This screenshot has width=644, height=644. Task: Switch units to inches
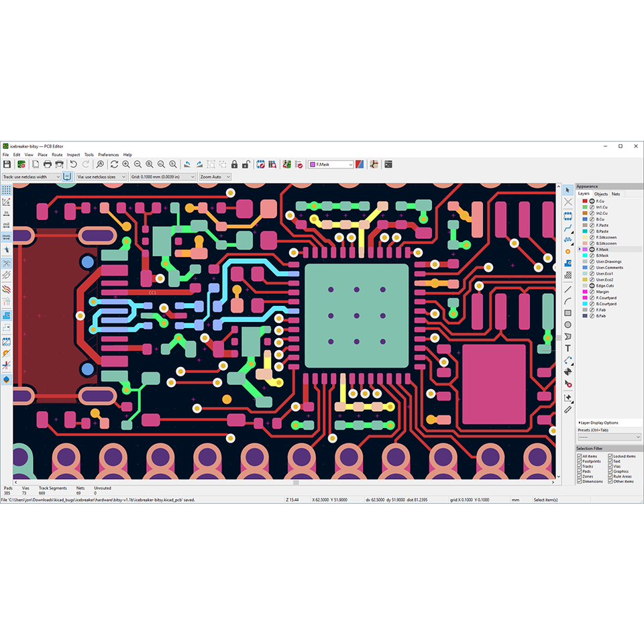pos(6,213)
